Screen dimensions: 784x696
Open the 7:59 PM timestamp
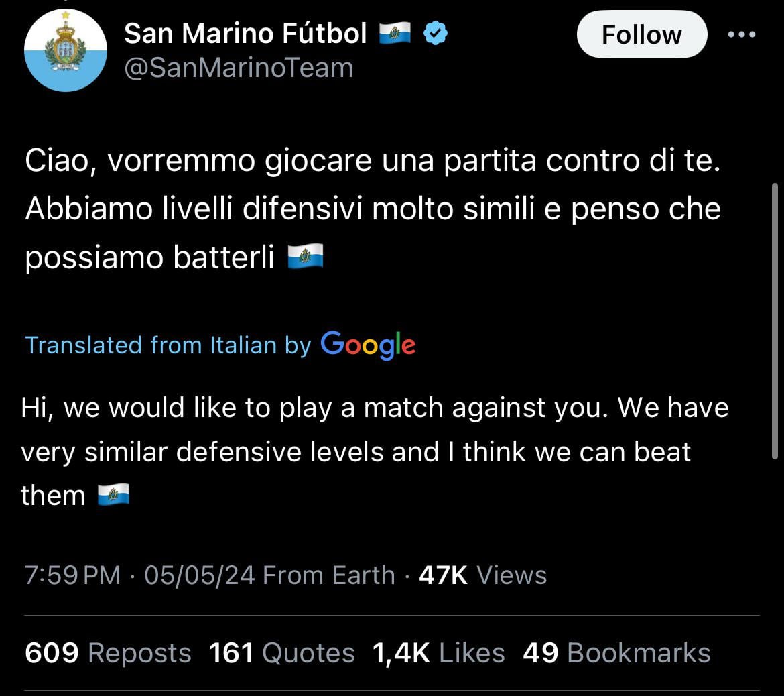click(72, 575)
